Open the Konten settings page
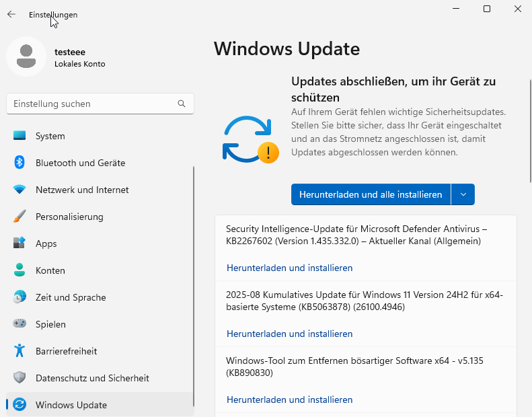Viewport: 532px width, 417px height. coord(50,270)
